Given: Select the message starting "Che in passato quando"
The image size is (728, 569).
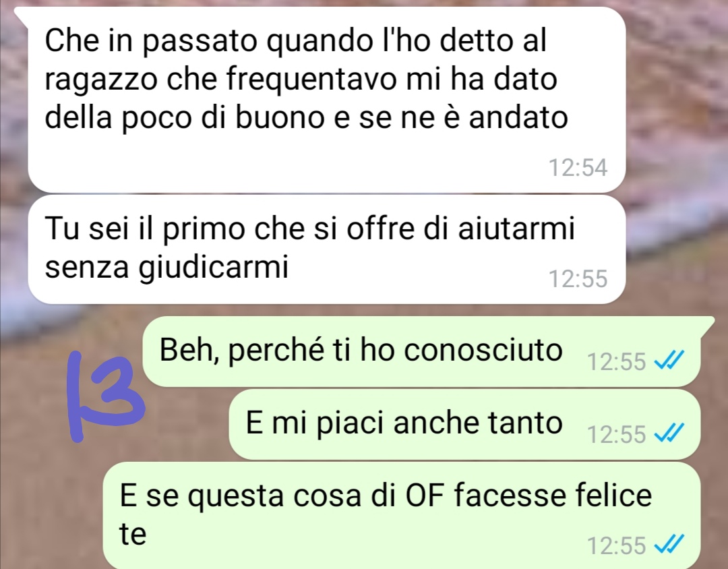Looking at the screenshot, I should [x=327, y=99].
